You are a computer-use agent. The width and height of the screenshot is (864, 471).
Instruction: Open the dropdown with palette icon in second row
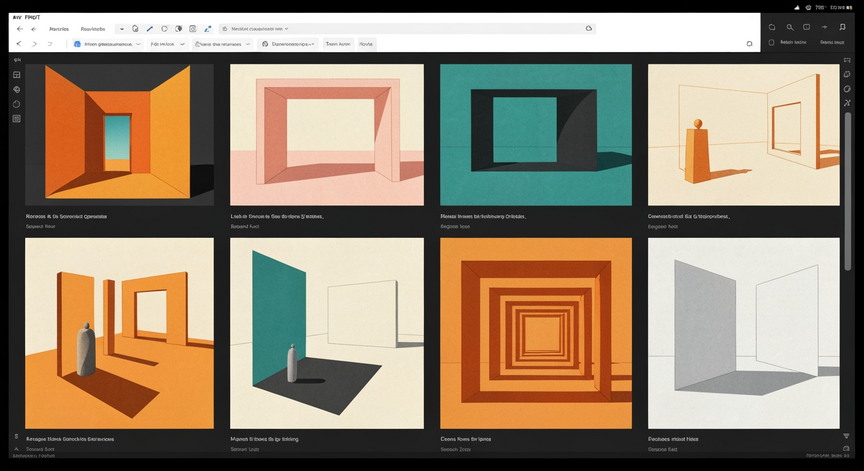click(287, 44)
